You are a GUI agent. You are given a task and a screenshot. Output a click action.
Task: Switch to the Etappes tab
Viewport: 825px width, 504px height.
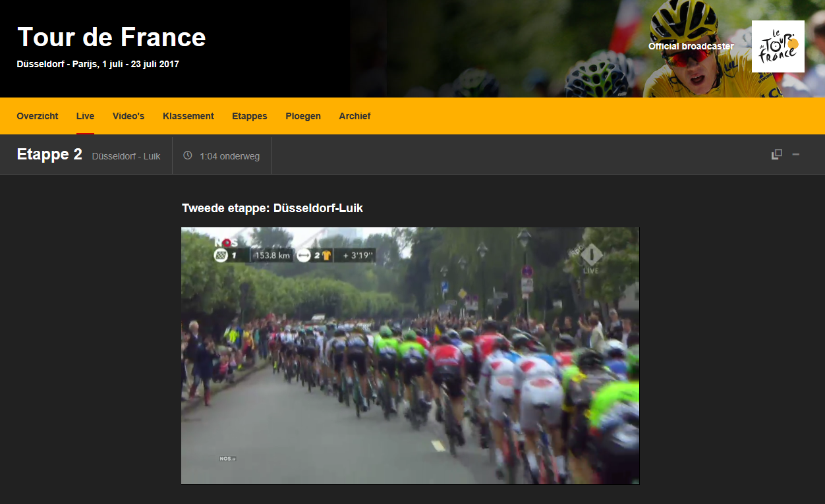click(x=250, y=116)
